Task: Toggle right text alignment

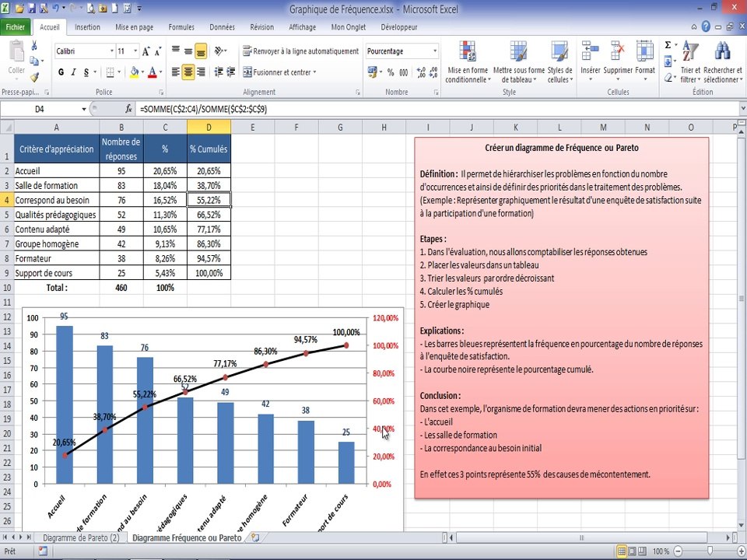Action: pyautogui.click(x=201, y=72)
